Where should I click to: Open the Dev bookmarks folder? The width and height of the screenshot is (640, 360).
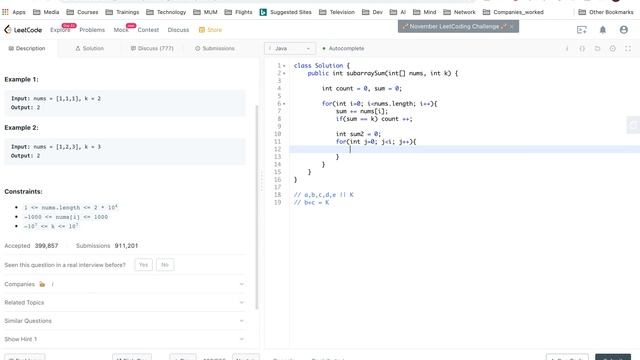tap(372, 12)
